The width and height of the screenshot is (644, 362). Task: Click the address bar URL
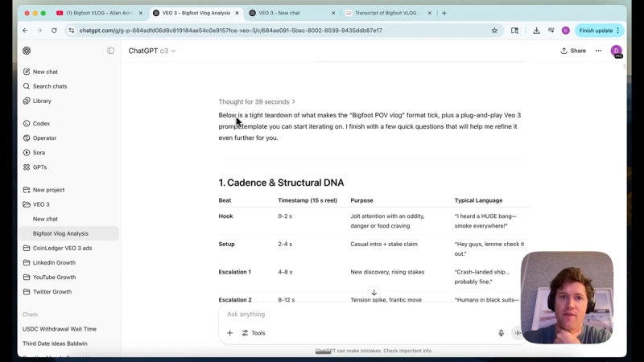(230, 31)
